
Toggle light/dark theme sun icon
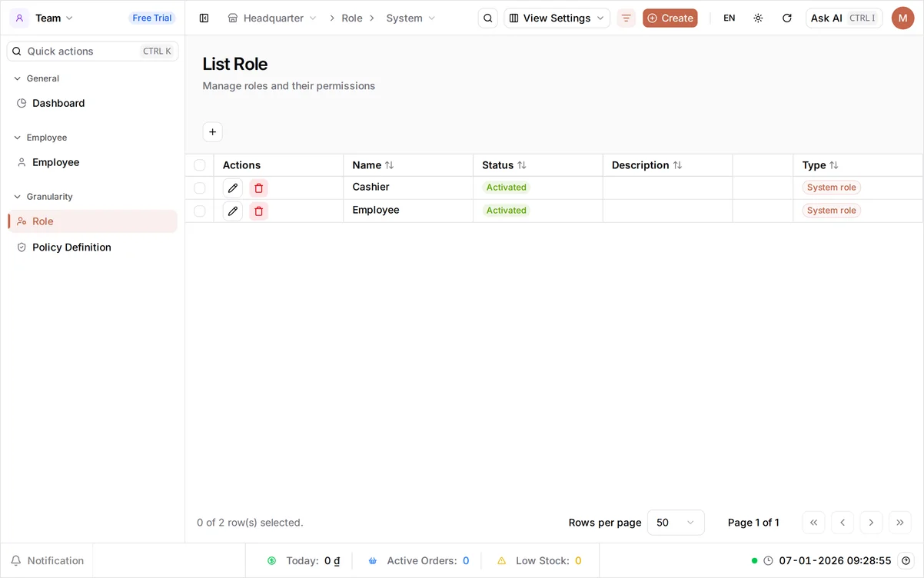tap(758, 18)
